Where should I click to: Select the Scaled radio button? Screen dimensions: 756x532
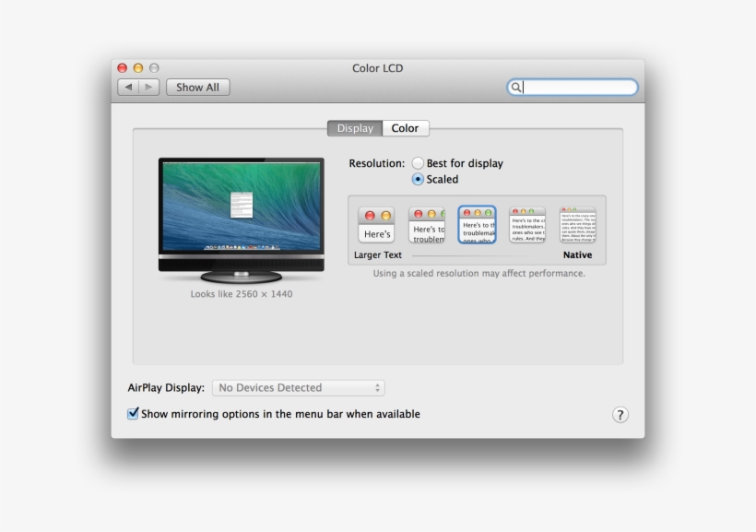[420, 180]
